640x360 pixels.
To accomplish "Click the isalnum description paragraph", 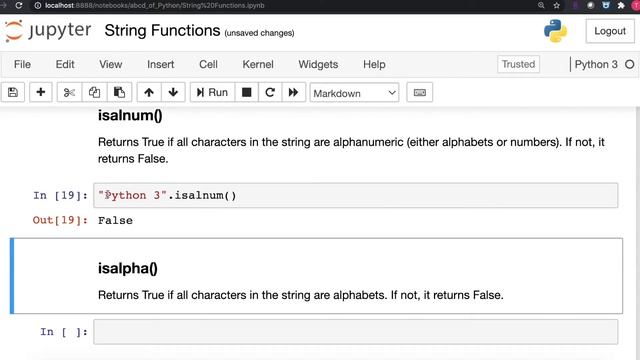I will click(x=351, y=150).
